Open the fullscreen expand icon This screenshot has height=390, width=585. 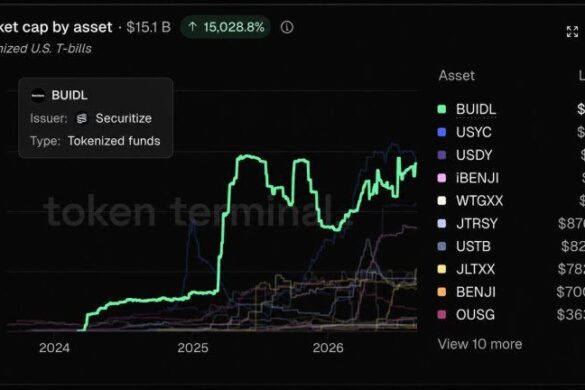[572, 32]
